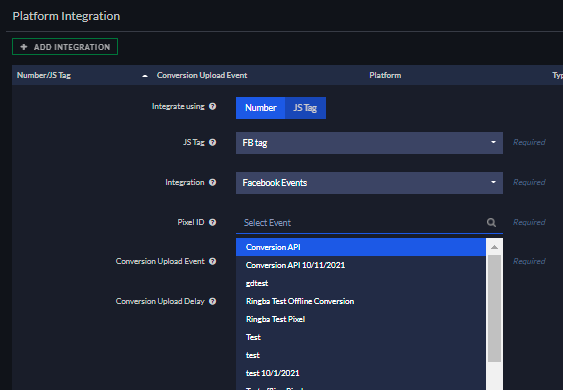
Task: Select gdtest from the list
Action: tap(360, 283)
